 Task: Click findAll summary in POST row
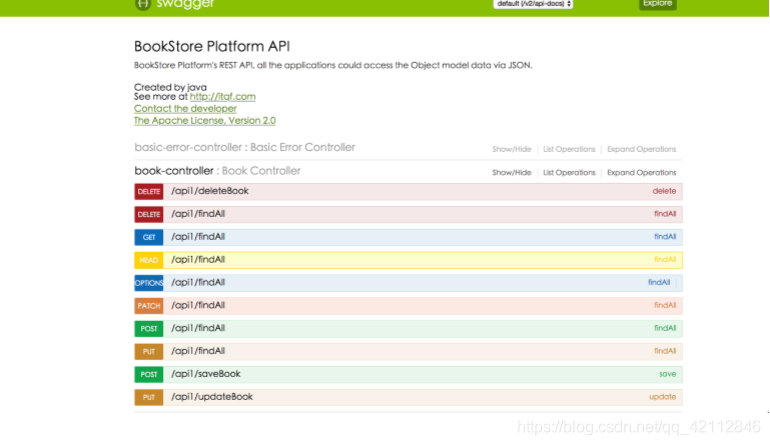coord(665,328)
